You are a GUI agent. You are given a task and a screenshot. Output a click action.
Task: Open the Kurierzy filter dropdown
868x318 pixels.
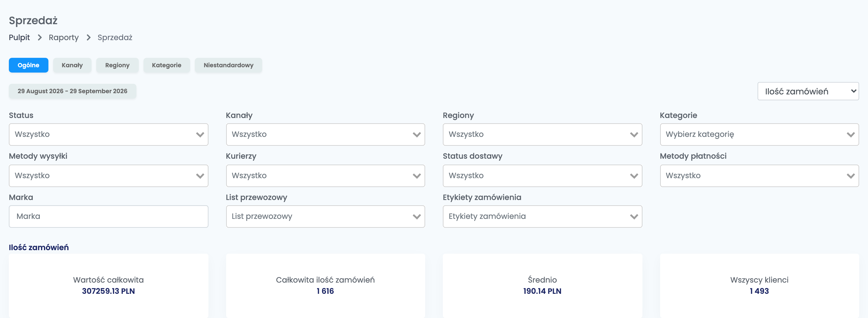pos(325,176)
